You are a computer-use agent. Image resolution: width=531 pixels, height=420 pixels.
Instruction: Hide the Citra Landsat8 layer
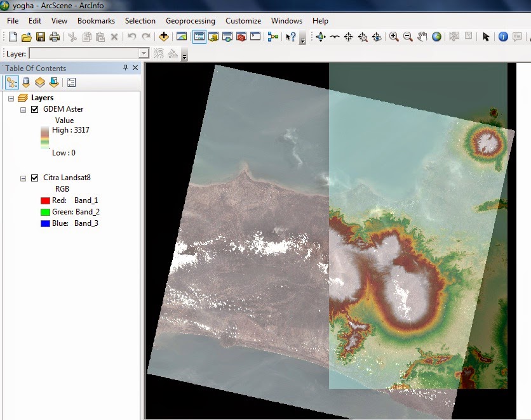coord(35,178)
